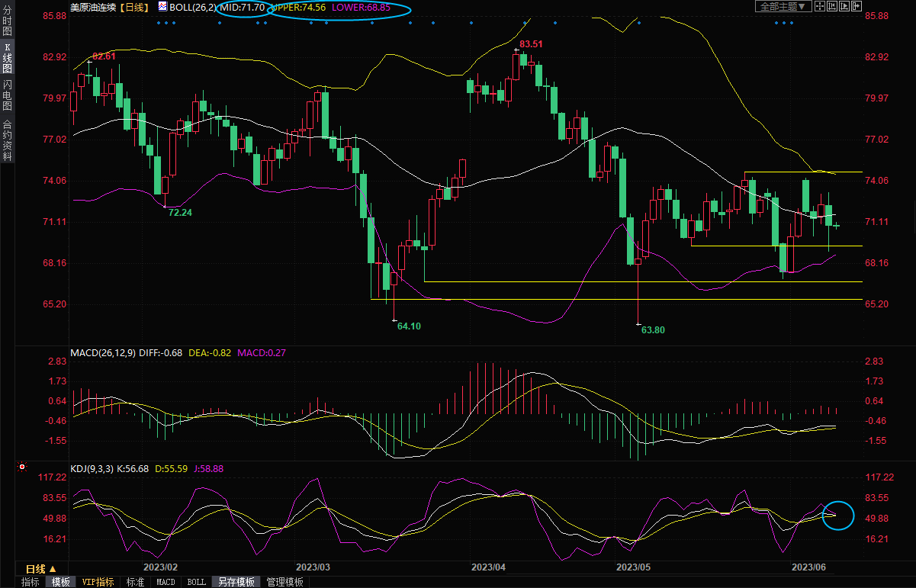The height and width of the screenshot is (588, 916).
Task: Apply the MACD template in bottom bar
Action: pos(166,582)
